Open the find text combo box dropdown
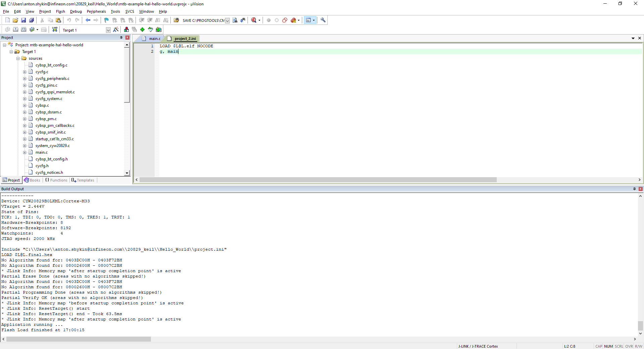This screenshot has width=644, height=349. (227, 20)
